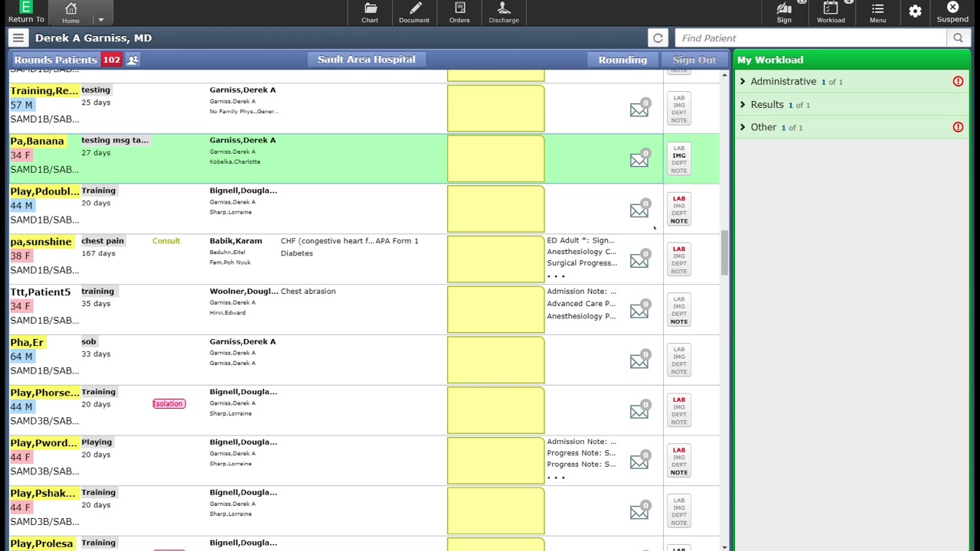Expand more notes ellipsis for Play,Pword...
The image size is (980, 551).
point(556,477)
